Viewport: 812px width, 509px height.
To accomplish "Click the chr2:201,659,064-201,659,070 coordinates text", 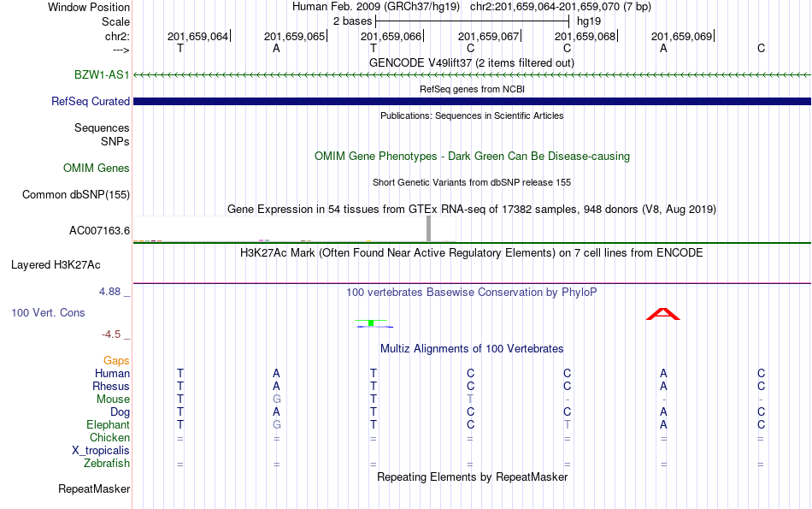I will tap(561, 7).
